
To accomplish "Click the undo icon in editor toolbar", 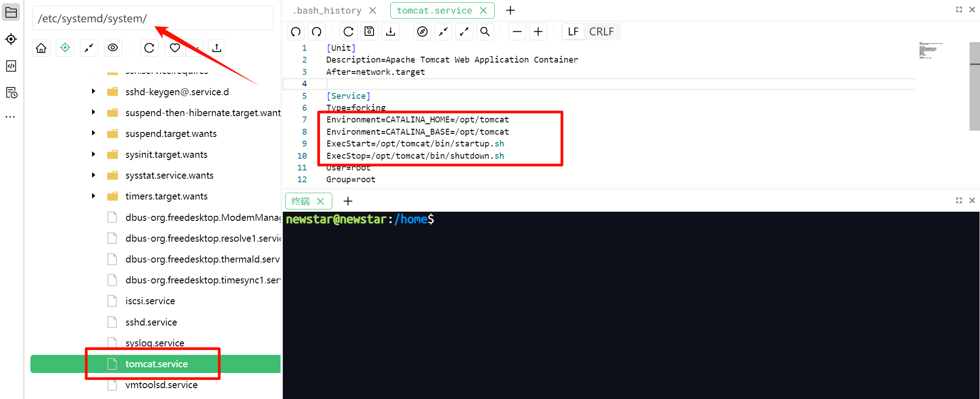I will click(x=296, y=32).
